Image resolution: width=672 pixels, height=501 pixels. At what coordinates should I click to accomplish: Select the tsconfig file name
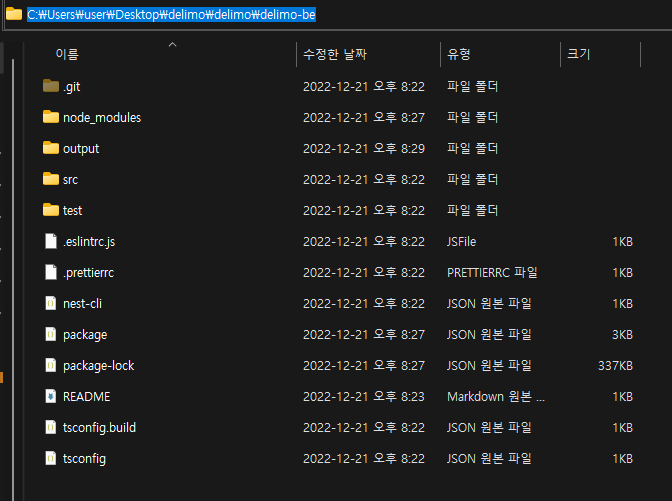pos(84,459)
